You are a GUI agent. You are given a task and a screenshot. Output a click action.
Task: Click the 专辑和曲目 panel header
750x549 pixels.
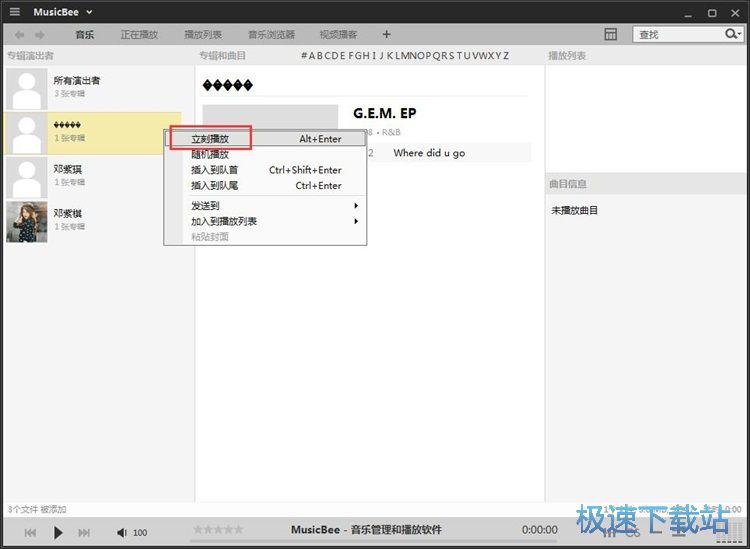(222, 55)
